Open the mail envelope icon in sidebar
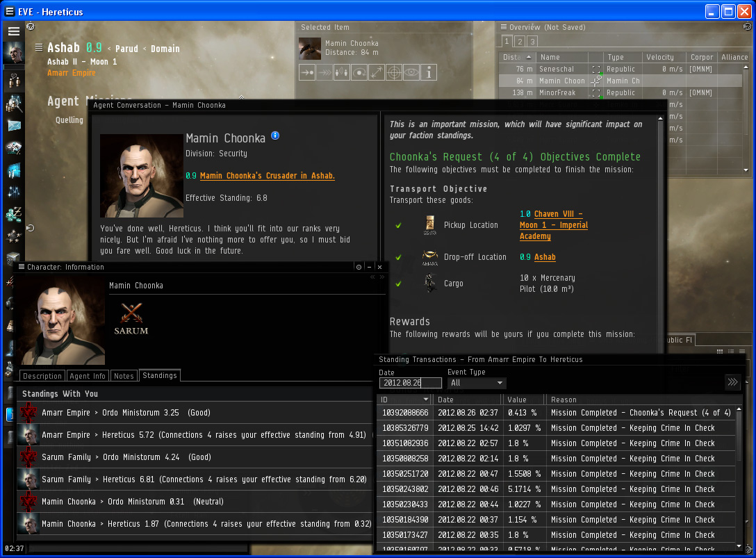Viewport: 756px width, 558px height. pyautogui.click(x=14, y=126)
